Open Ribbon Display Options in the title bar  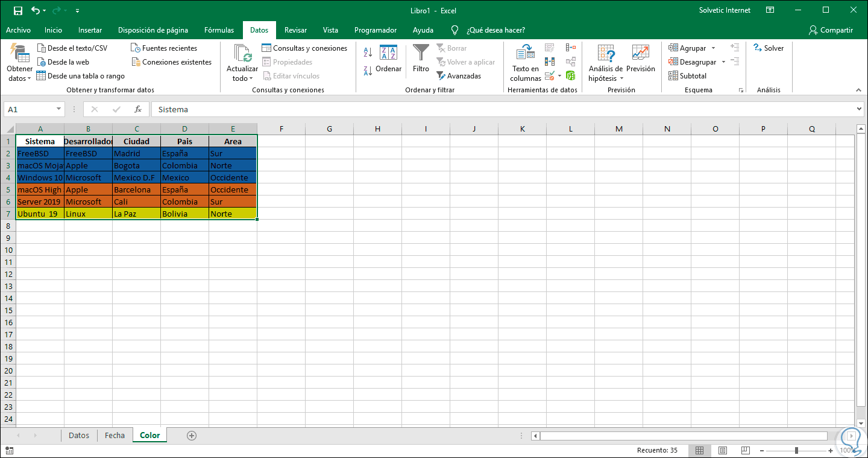[770, 10]
